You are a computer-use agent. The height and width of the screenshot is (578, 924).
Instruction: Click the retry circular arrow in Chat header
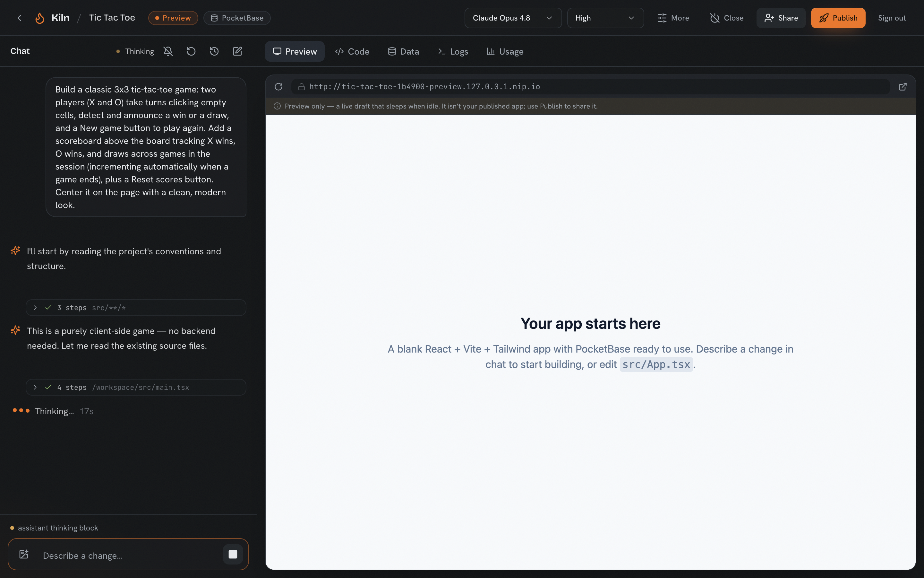(191, 51)
